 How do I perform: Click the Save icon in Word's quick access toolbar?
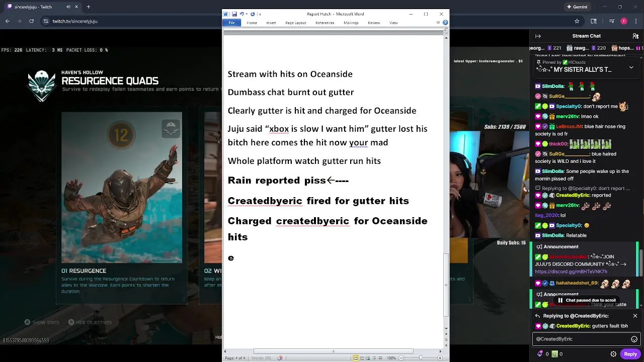[x=234, y=14]
